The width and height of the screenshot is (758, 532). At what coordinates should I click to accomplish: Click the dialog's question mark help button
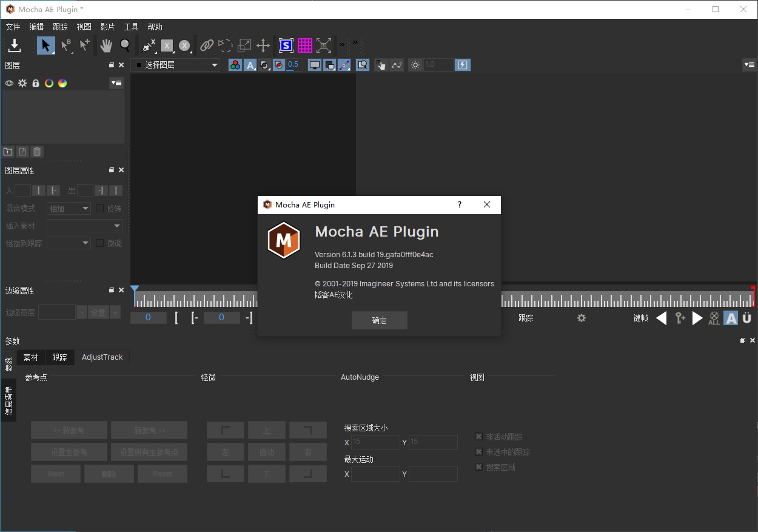point(459,205)
